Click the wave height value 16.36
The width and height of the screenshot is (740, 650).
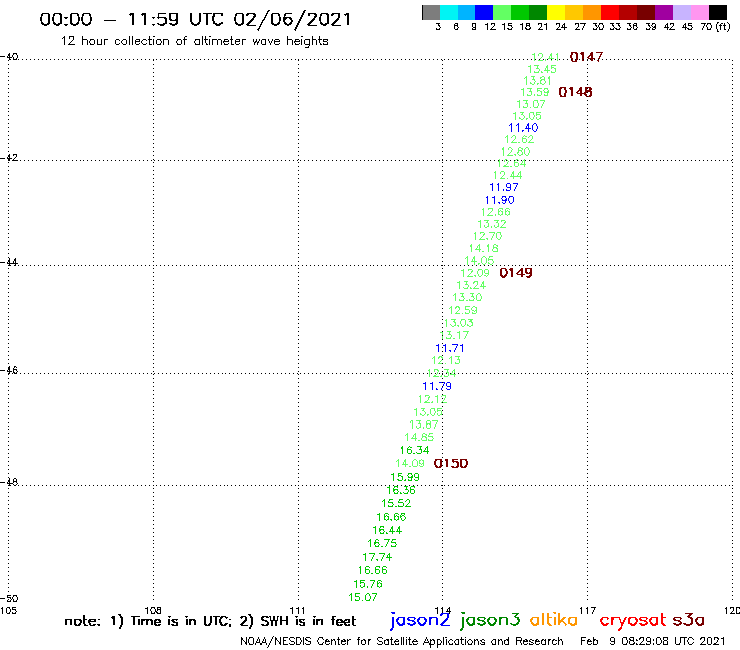coord(401,490)
